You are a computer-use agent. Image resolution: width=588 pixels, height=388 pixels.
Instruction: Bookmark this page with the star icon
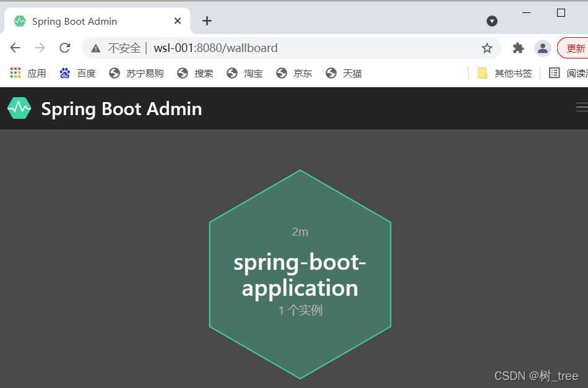pyautogui.click(x=486, y=48)
